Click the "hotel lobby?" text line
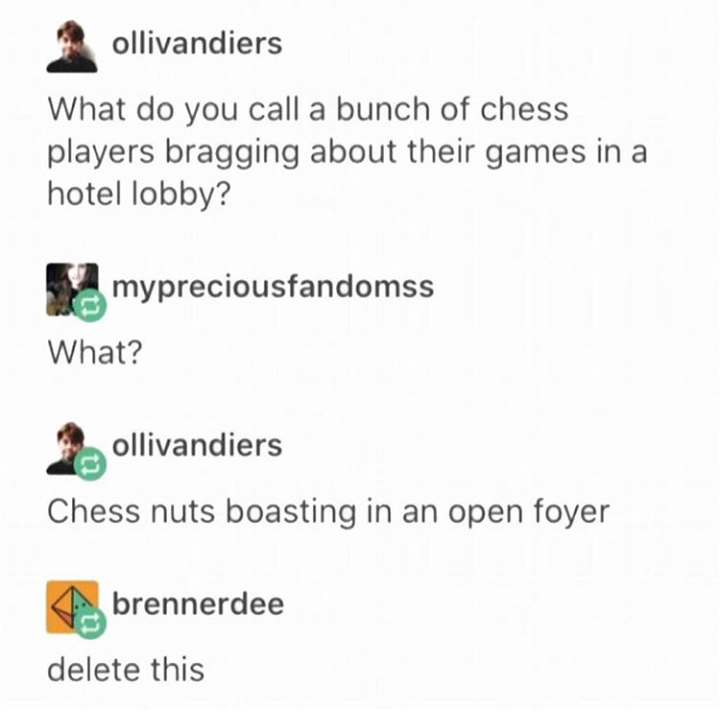The image size is (720, 714). pyautogui.click(x=138, y=194)
